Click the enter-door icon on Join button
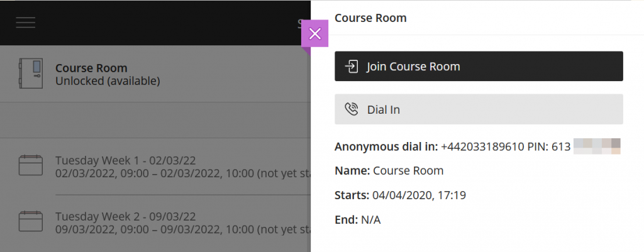Image resolution: width=644 pixels, height=252 pixels. point(351,67)
